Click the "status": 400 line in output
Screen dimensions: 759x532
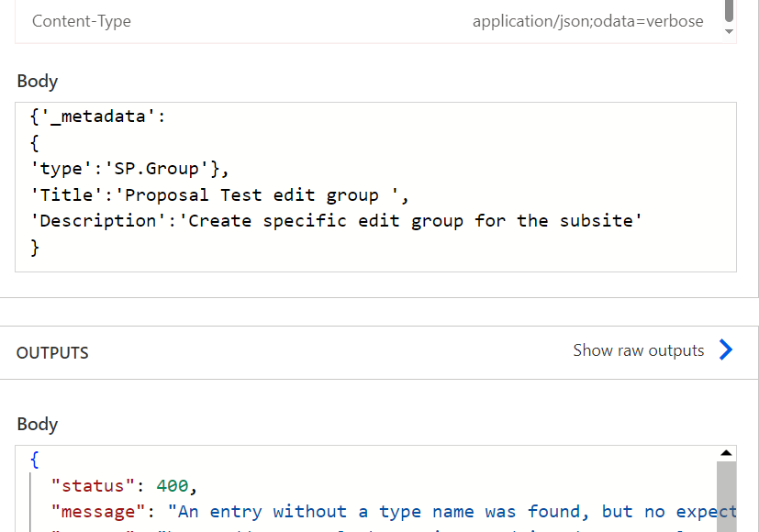[125, 485]
